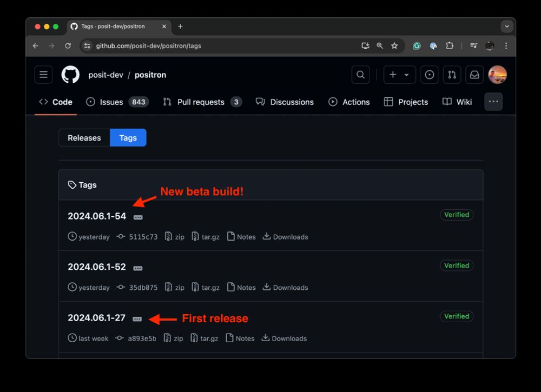Open the issues shortcut icon in header

point(430,75)
